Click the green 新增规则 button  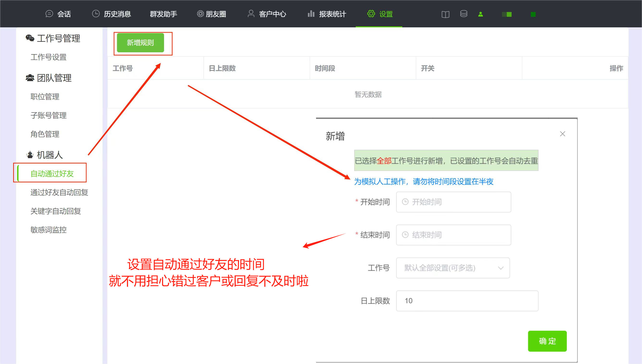140,43
